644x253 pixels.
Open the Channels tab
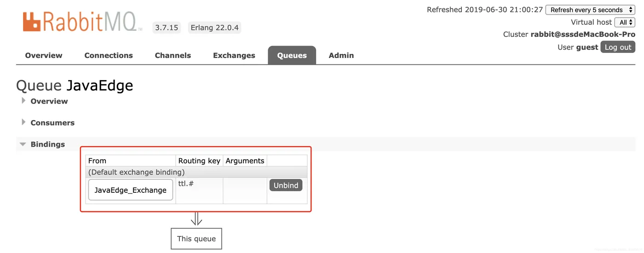tap(173, 55)
